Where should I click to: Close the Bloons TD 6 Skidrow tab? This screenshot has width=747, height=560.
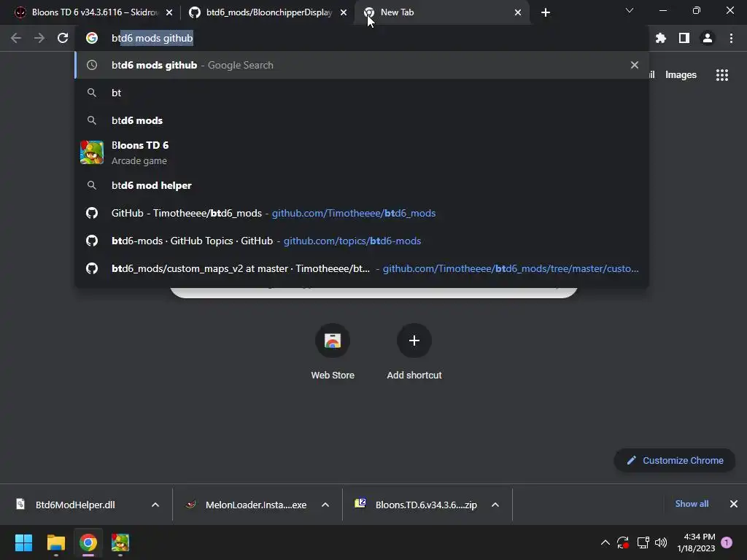[x=169, y=12]
